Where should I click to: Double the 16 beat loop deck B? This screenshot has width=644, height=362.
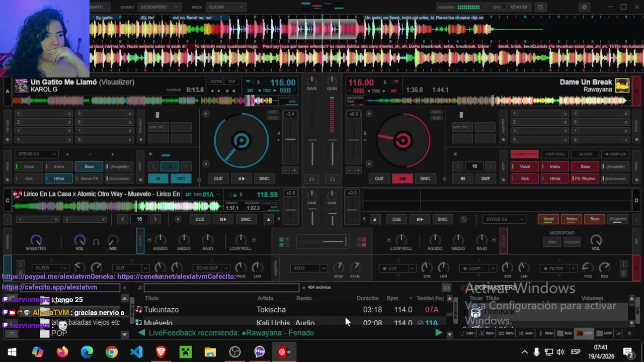point(491,166)
